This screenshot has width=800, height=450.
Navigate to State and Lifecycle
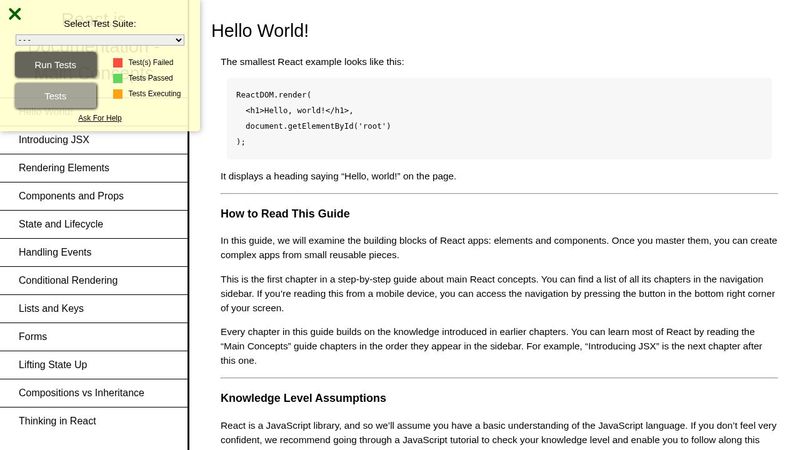[x=94, y=224]
